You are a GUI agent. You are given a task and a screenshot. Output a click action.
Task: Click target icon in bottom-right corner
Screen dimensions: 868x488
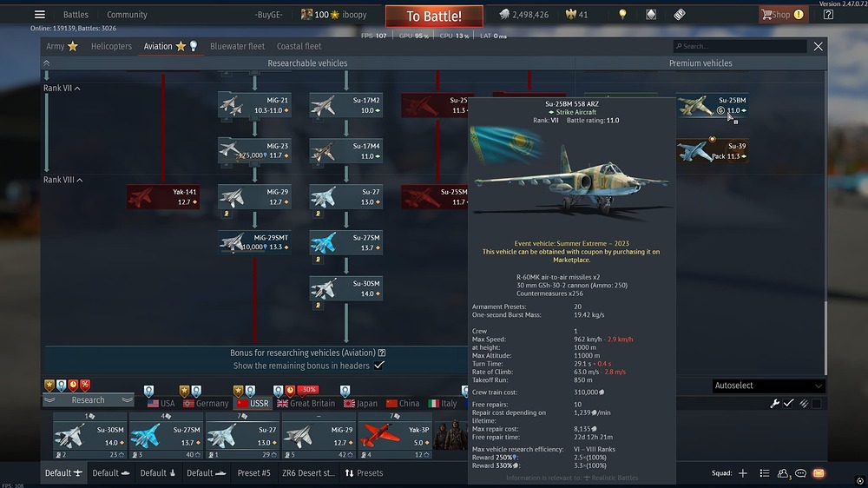pyautogui.click(x=859, y=481)
